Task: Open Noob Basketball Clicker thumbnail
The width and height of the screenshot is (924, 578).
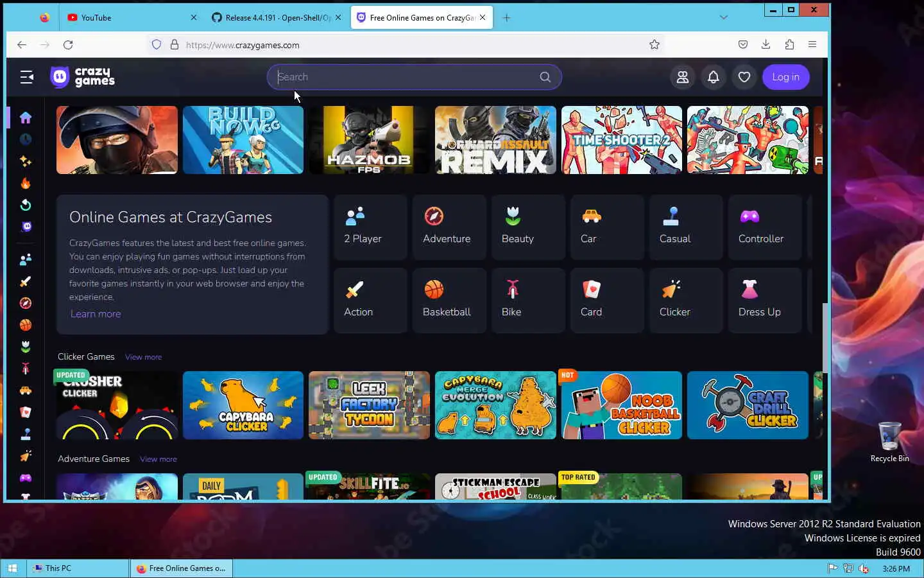Action: [622, 405]
